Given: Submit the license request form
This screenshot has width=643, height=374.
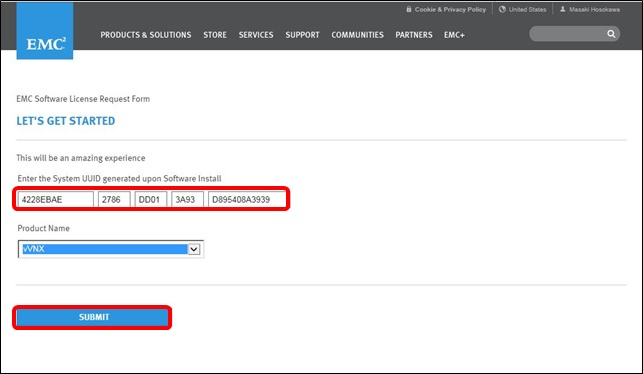Looking at the screenshot, I should [x=93, y=317].
